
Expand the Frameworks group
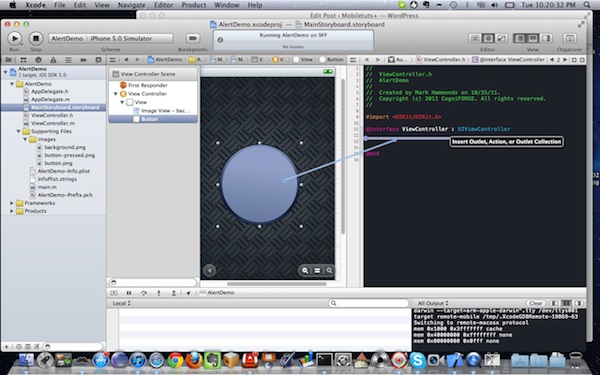pyautogui.click(x=12, y=203)
